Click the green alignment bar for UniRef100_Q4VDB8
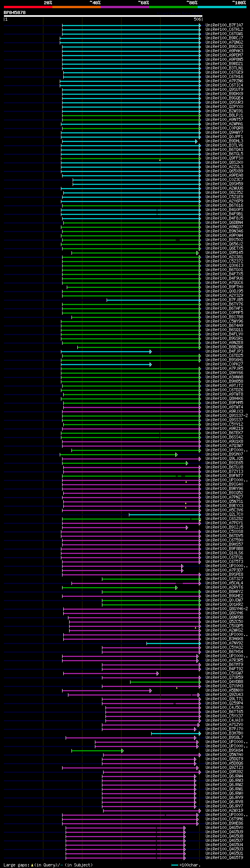Screen dimensions: 250x868 pyautogui.click(x=166, y=682)
